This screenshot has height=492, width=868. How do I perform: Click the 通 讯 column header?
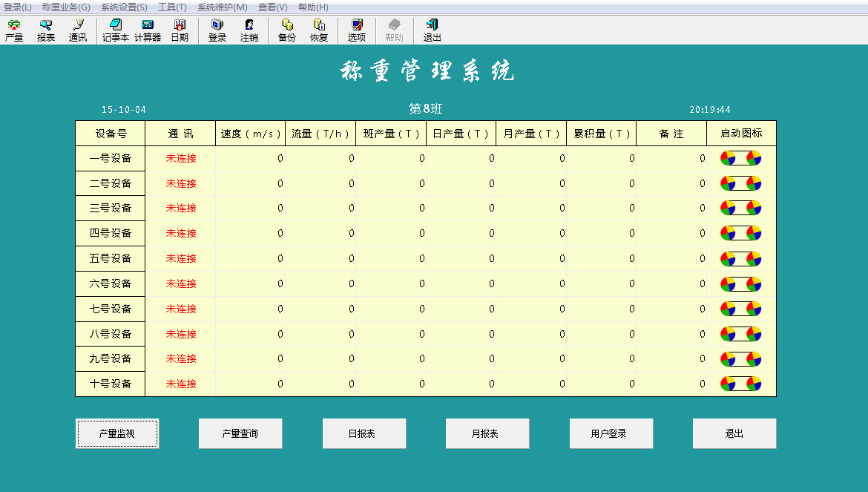pos(180,134)
